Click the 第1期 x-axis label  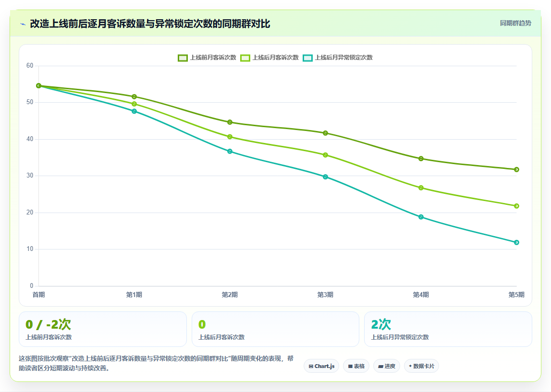click(134, 295)
